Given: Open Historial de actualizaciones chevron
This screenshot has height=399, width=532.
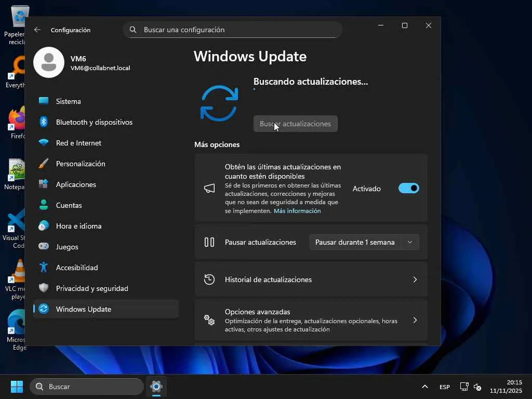Looking at the screenshot, I should 415,279.
